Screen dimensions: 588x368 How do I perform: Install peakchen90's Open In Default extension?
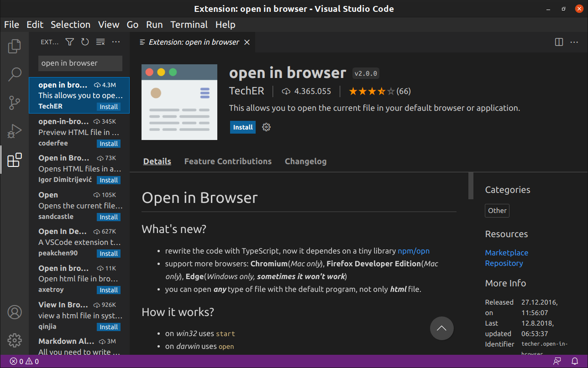[109, 254]
